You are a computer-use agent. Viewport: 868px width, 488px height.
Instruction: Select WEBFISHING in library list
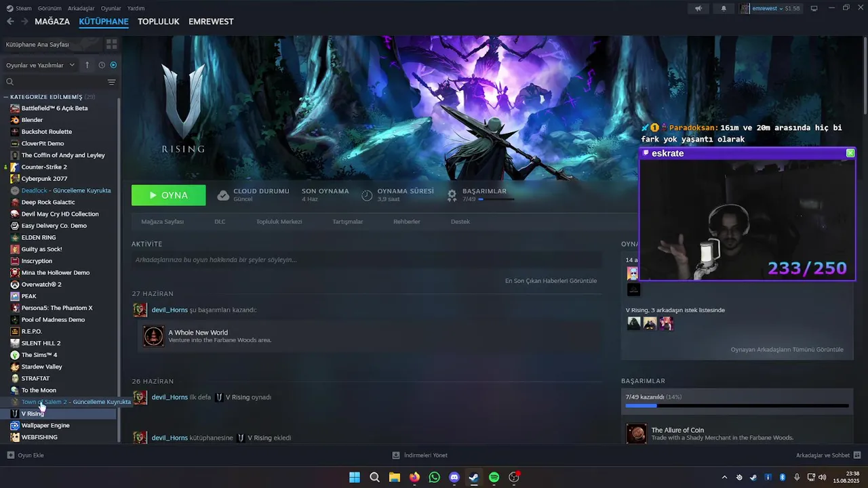coord(39,437)
